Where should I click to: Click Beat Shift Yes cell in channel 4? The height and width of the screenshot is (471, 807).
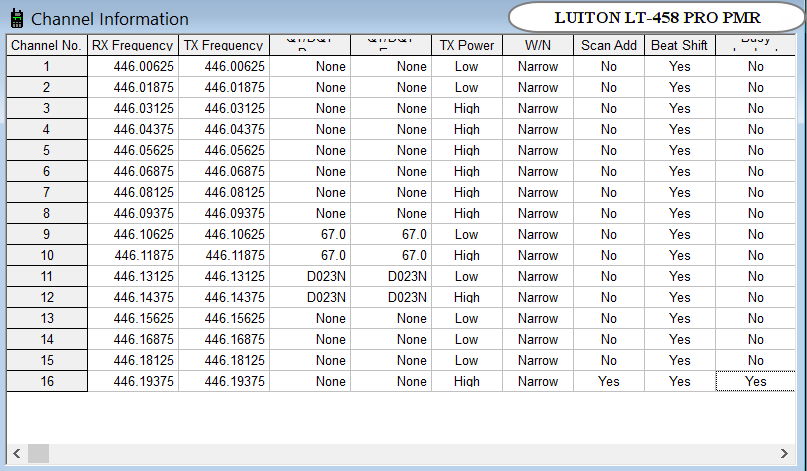680,130
